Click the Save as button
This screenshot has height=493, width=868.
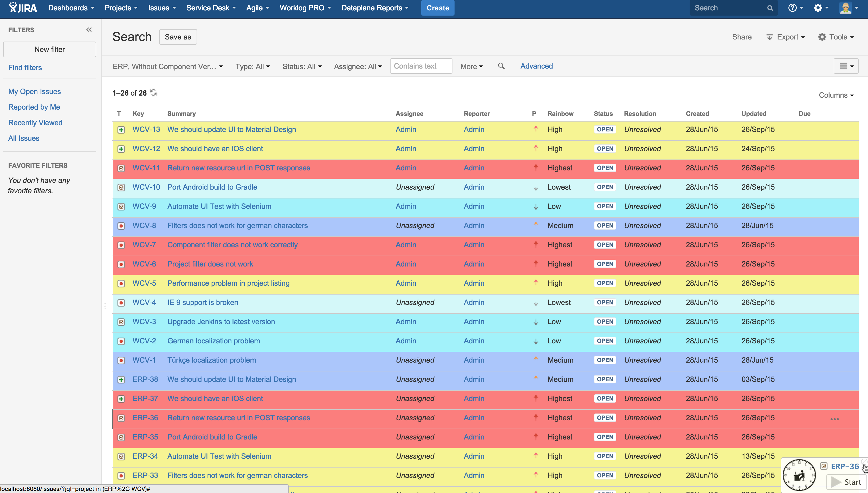pyautogui.click(x=178, y=37)
